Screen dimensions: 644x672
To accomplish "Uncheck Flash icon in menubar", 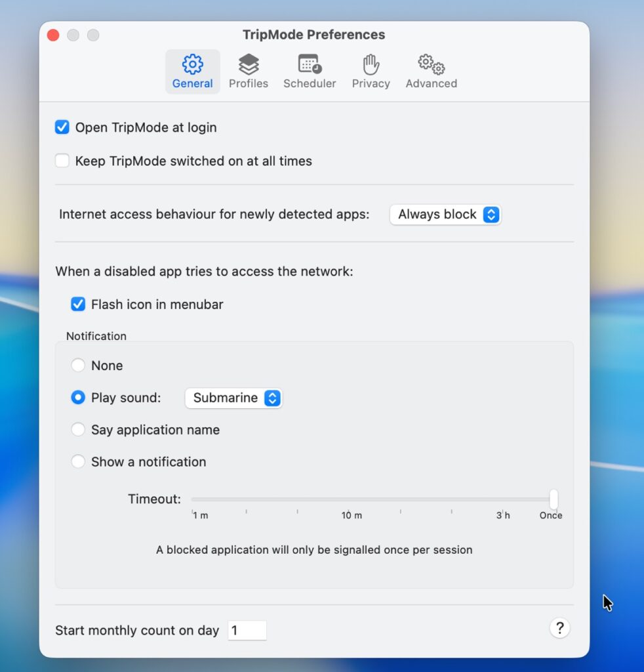I will coord(78,304).
